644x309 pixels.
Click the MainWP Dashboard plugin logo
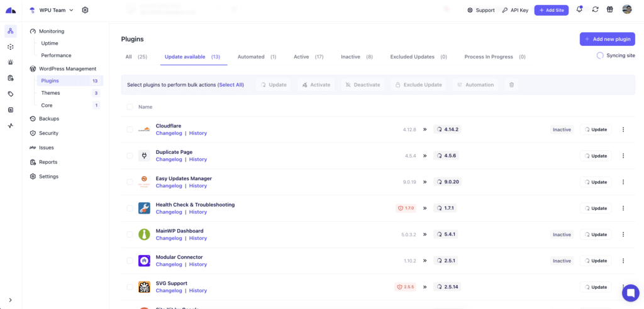144,235
